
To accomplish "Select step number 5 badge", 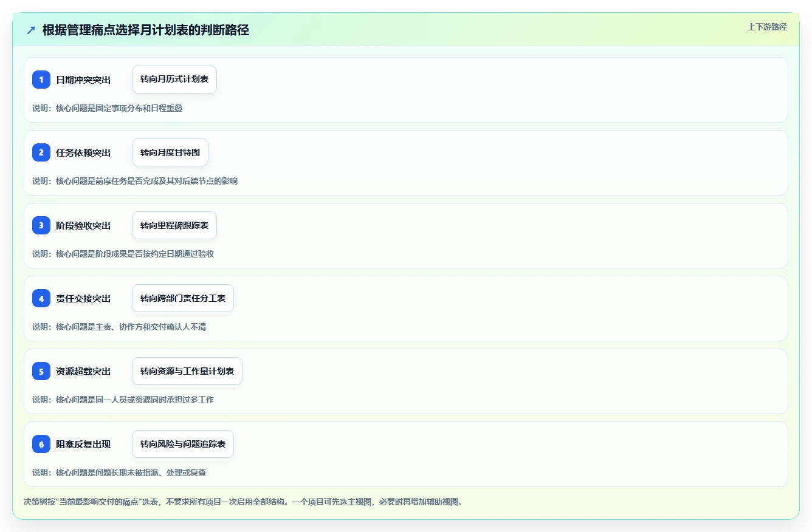I will 41,371.
